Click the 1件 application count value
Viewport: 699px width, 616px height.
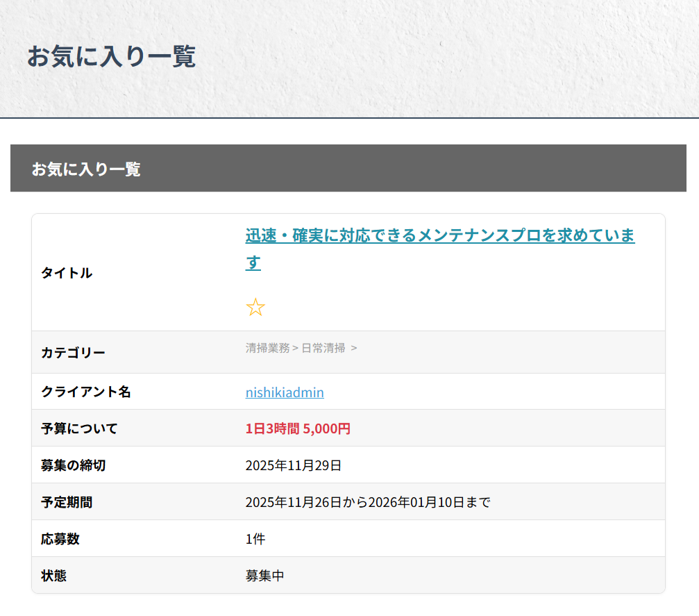point(255,539)
